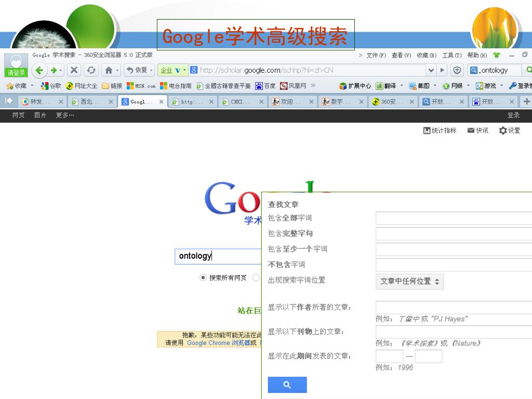Screen dimensions: 532x399
Task: Expand the address bar history dropdown
Action: click(431, 70)
